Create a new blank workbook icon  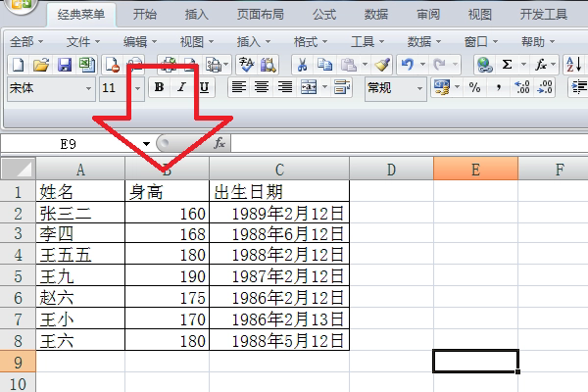pos(18,65)
